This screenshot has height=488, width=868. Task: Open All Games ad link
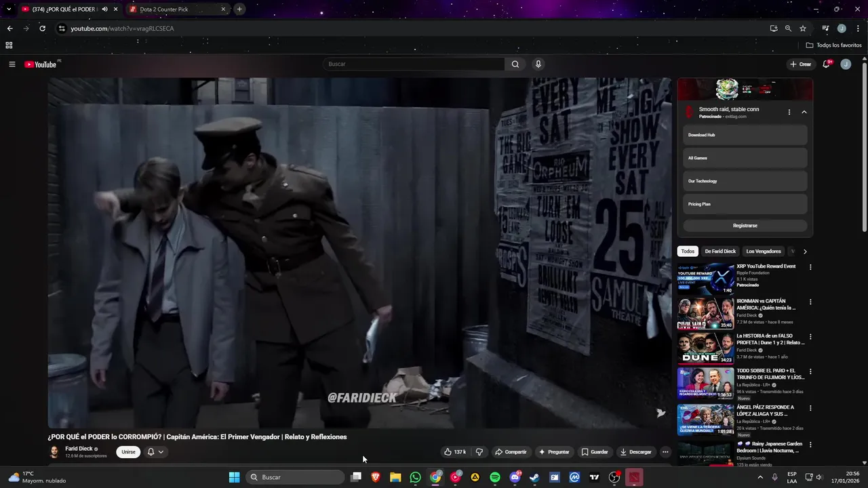tap(745, 158)
